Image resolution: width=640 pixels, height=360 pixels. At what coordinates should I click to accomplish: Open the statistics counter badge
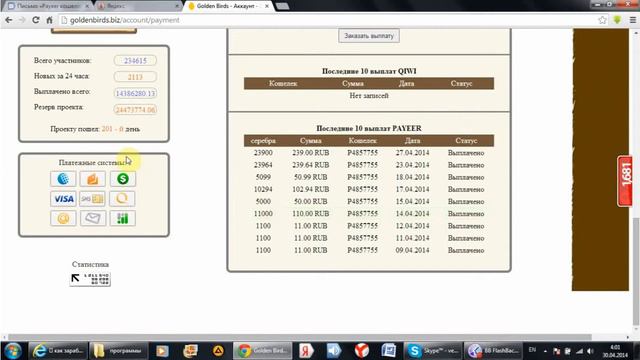tap(90, 279)
